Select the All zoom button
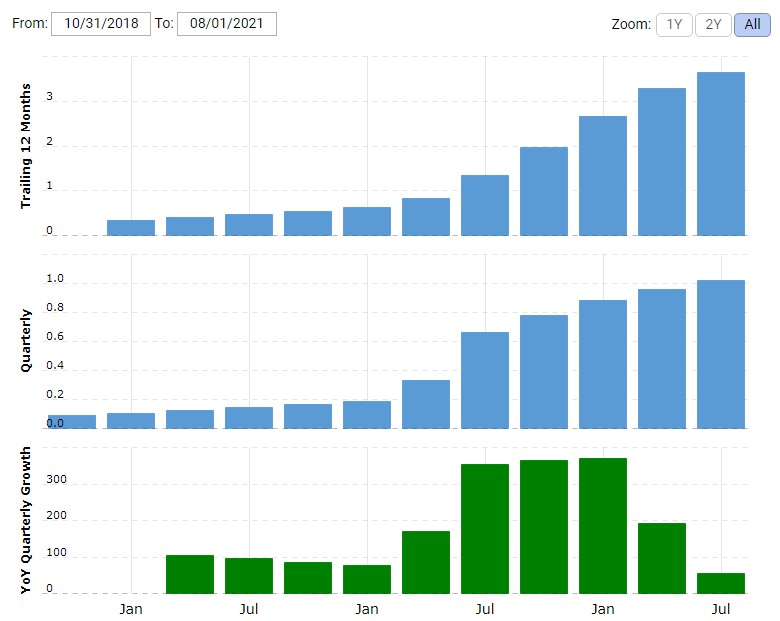The image size is (780, 621). pyautogui.click(x=752, y=24)
